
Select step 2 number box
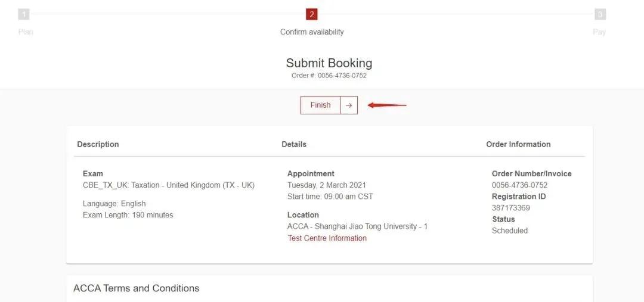click(311, 14)
